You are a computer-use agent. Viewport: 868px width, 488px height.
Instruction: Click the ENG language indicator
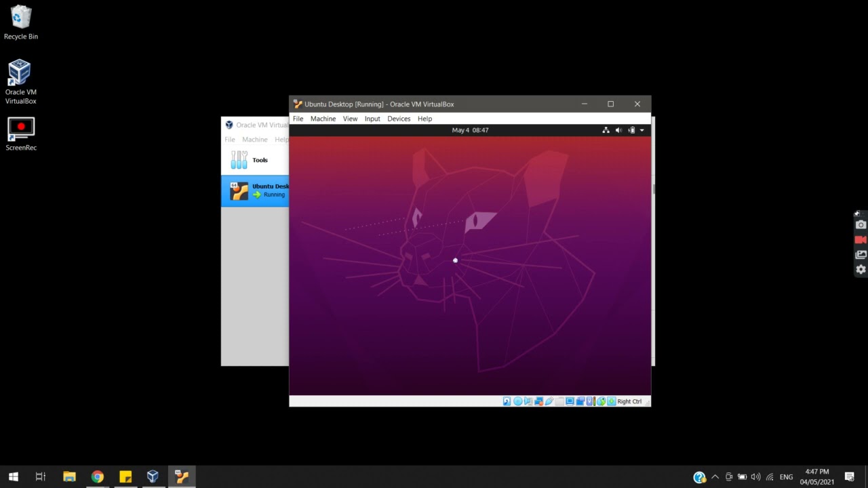click(786, 477)
